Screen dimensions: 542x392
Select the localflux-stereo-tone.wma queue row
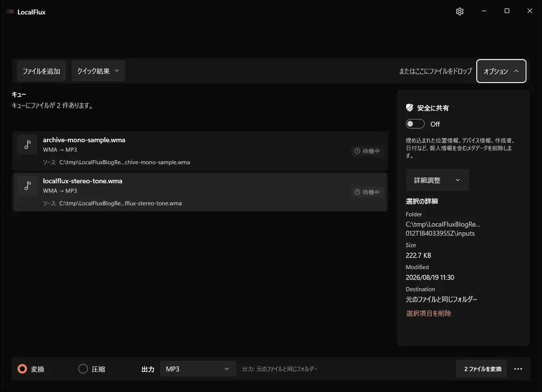tap(200, 192)
